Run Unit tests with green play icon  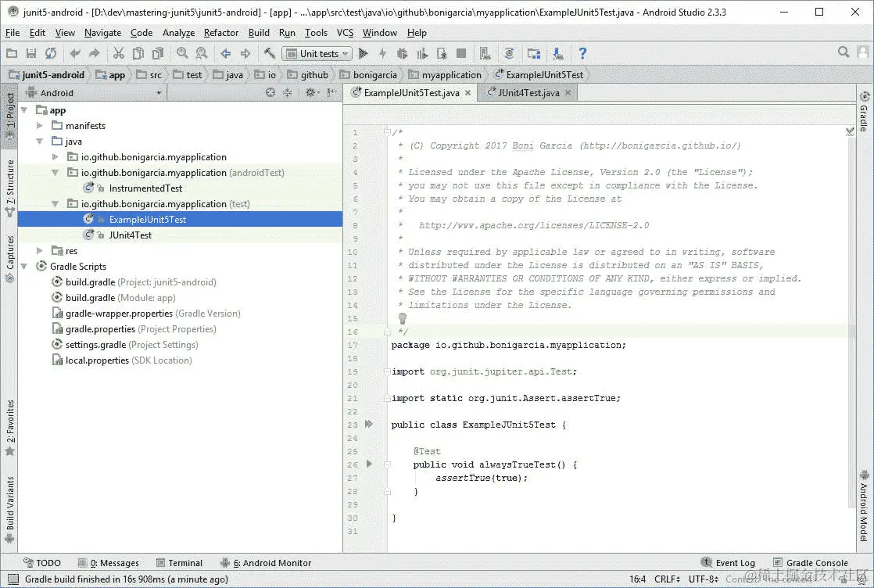click(x=363, y=53)
